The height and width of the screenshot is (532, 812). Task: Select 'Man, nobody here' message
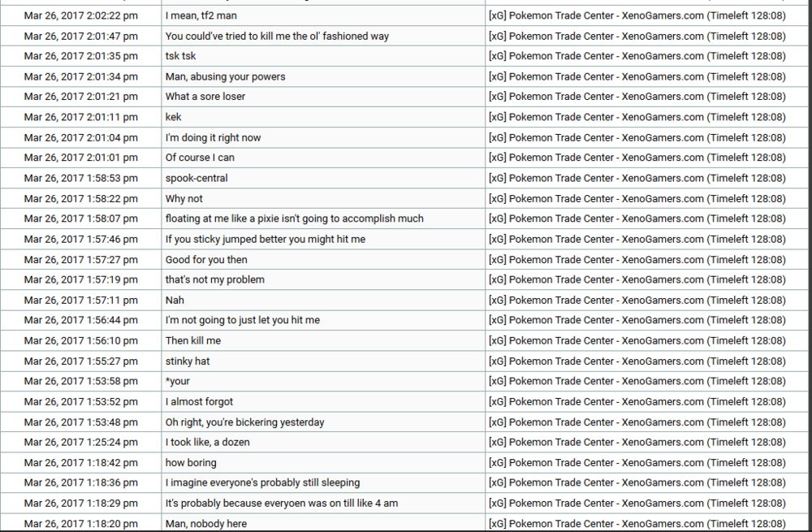206,524
